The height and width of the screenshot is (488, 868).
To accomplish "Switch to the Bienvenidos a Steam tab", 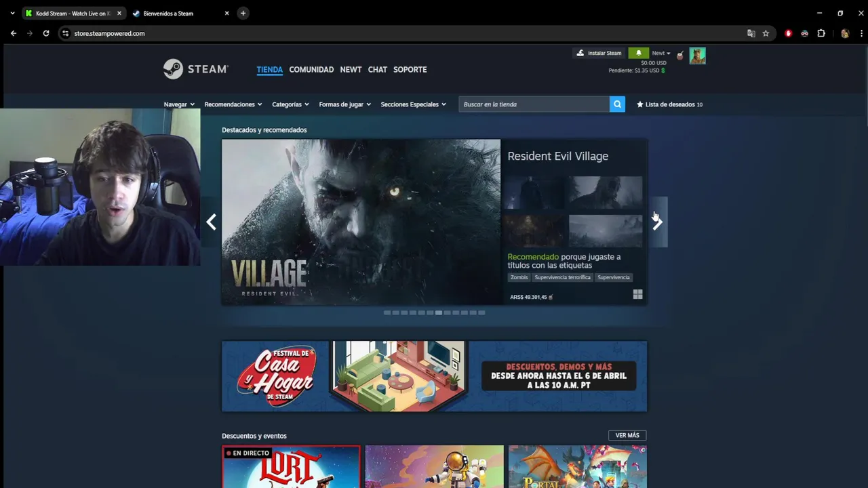I will click(x=181, y=13).
